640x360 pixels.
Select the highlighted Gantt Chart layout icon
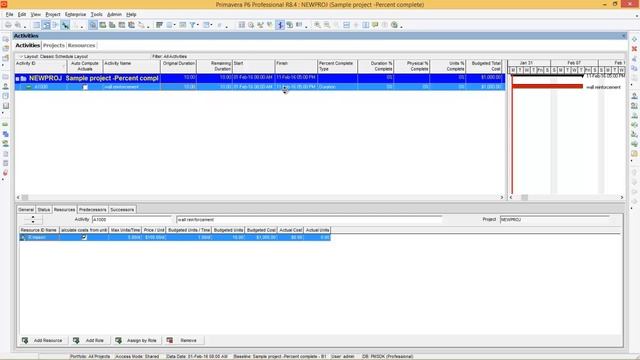tap(46, 25)
